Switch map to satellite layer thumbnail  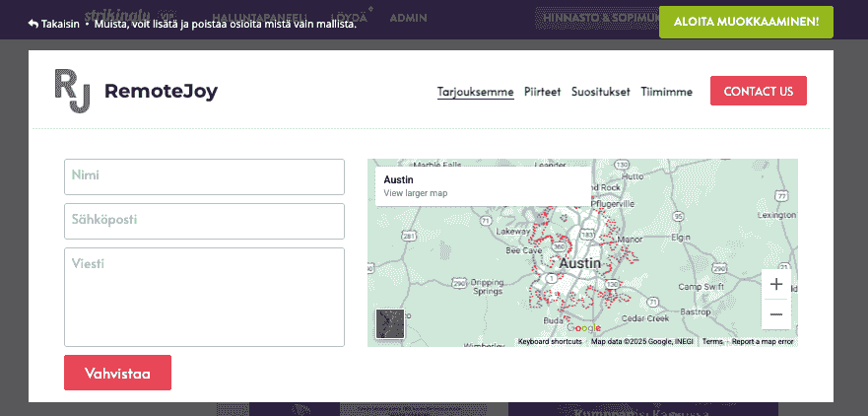(x=390, y=324)
